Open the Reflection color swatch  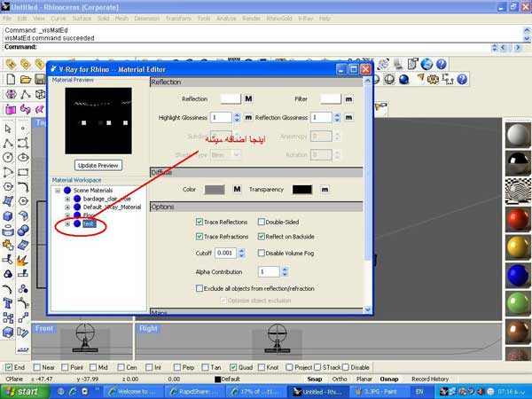pyautogui.click(x=231, y=98)
